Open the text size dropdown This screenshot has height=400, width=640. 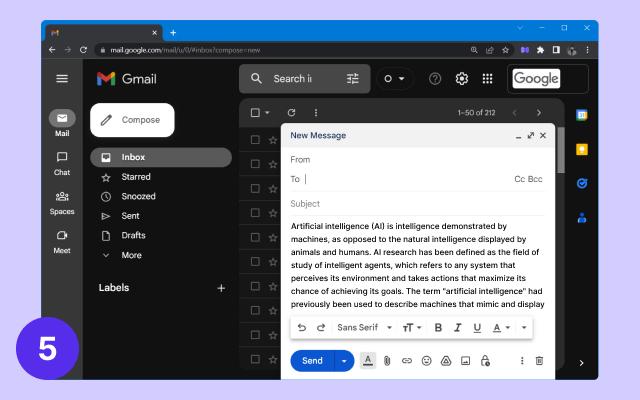point(411,328)
